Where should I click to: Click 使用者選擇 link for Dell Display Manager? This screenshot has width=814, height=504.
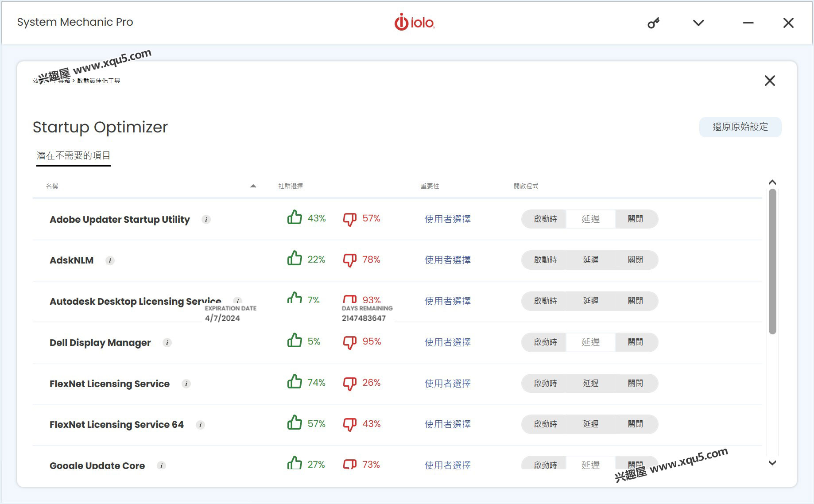tap(447, 342)
